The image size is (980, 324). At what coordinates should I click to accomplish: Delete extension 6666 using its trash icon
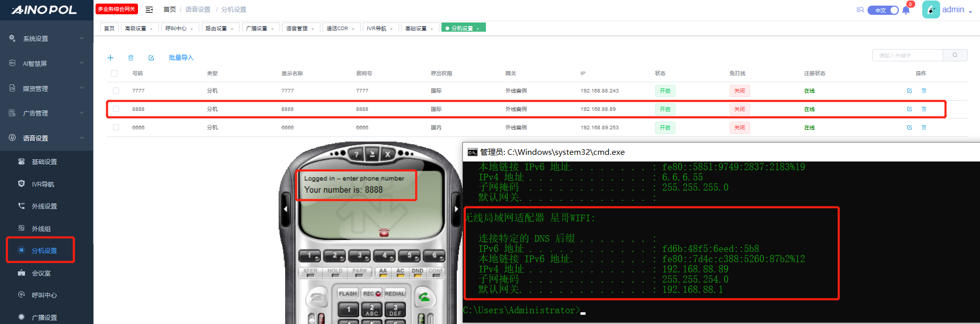pyautogui.click(x=924, y=128)
